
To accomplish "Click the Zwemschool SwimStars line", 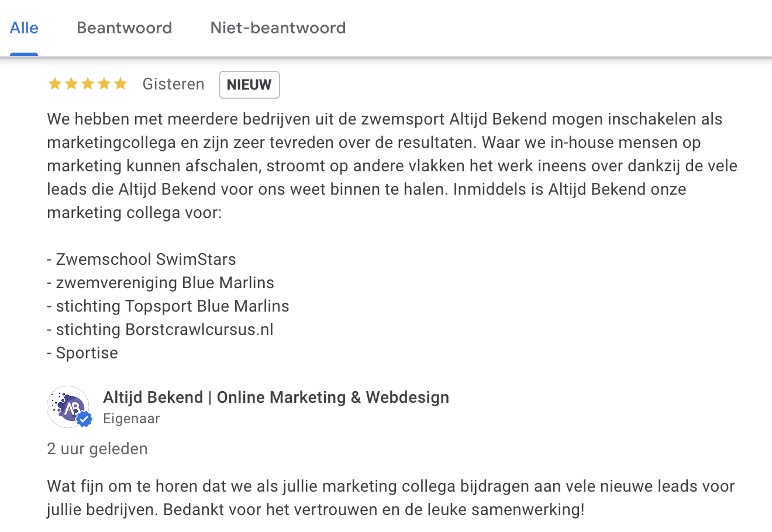I will pyautogui.click(x=142, y=260).
